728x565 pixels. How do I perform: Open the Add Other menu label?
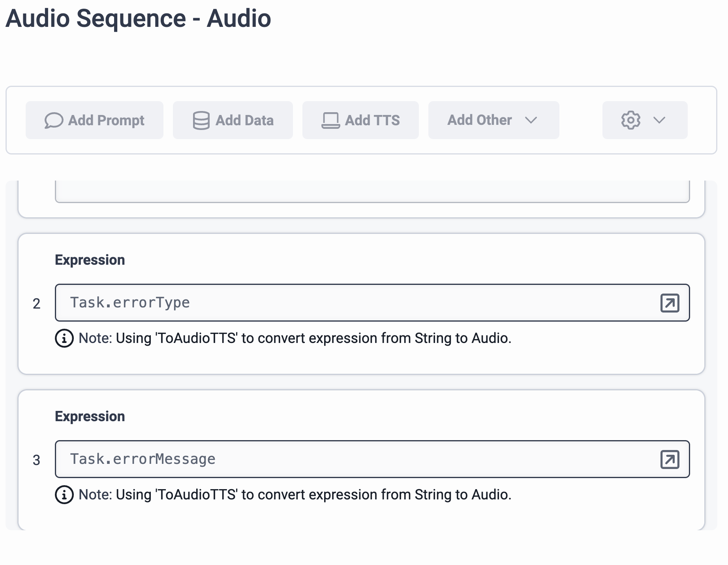[x=479, y=120]
